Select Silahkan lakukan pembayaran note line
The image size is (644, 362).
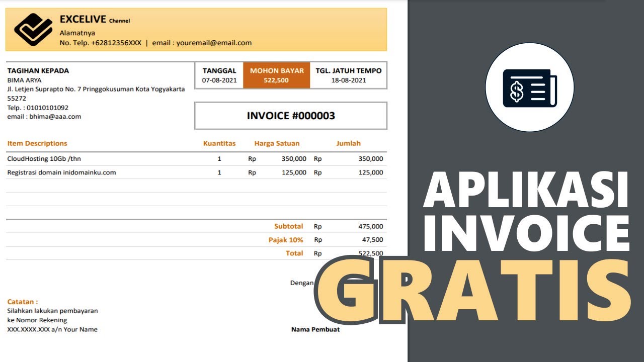click(x=52, y=311)
